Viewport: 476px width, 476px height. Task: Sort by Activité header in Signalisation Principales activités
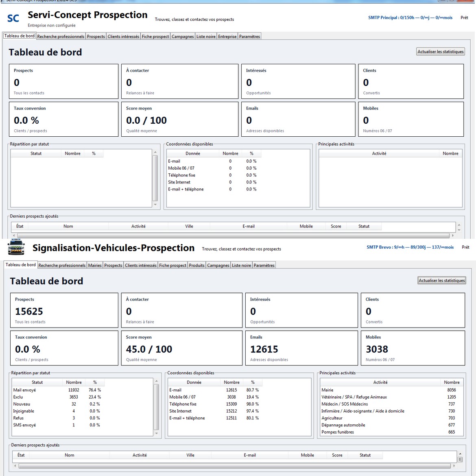coord(380,382)
